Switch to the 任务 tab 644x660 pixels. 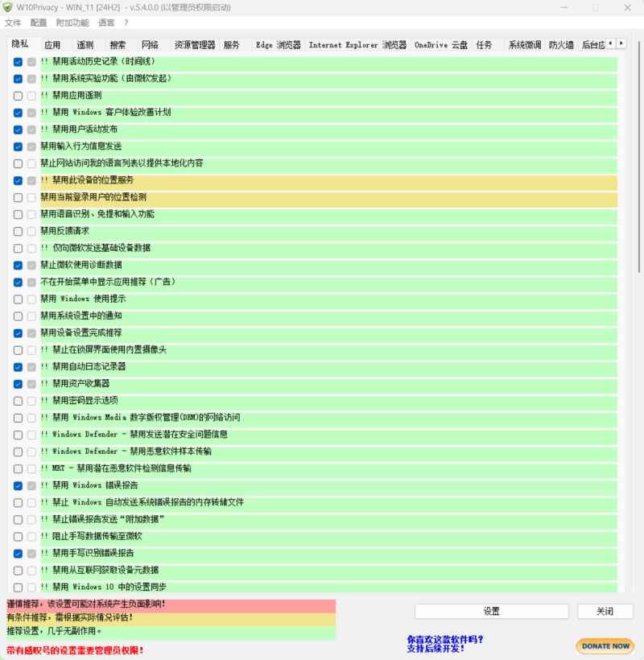click(484, 45)
